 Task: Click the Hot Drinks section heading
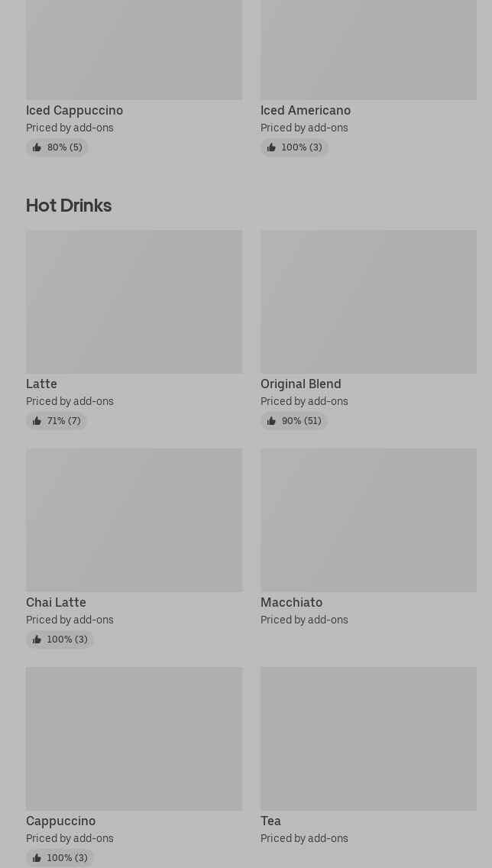69,206
